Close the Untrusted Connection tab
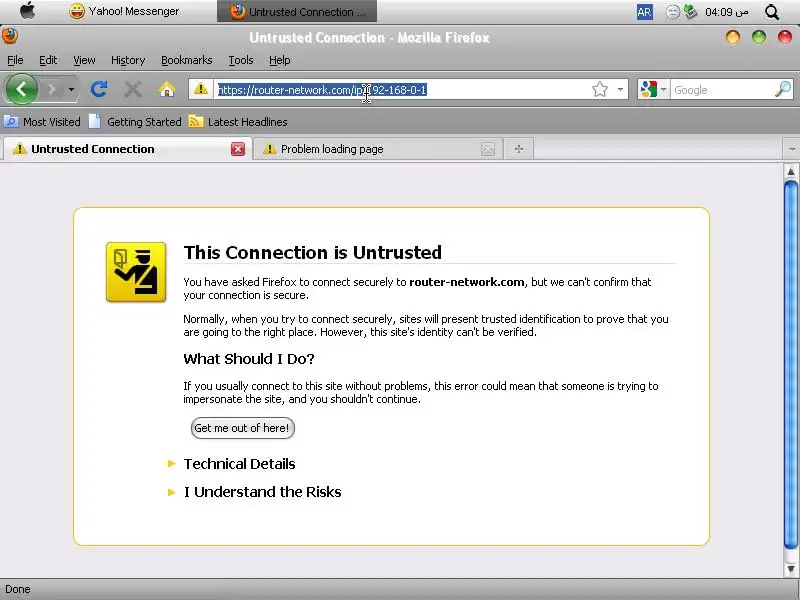800x600 pixels. (238, 149)
